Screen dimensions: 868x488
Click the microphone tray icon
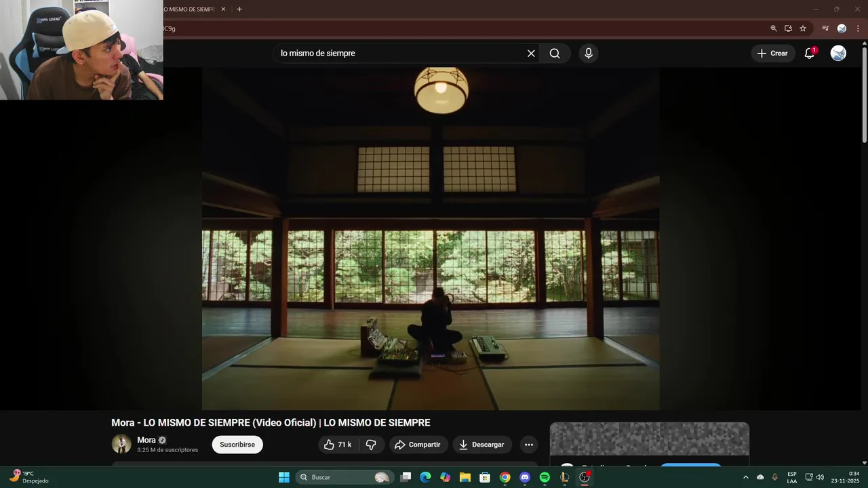tap(775, 477)
